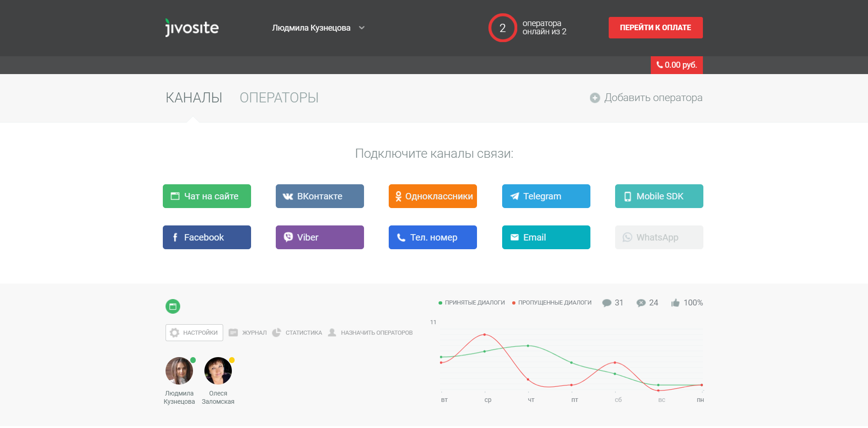Click НАЗНАЧИТЬ ОПЕРАТОРОВ link
Image resolution: width=868 pixels, height=428 pixels.
pos(370,332)
